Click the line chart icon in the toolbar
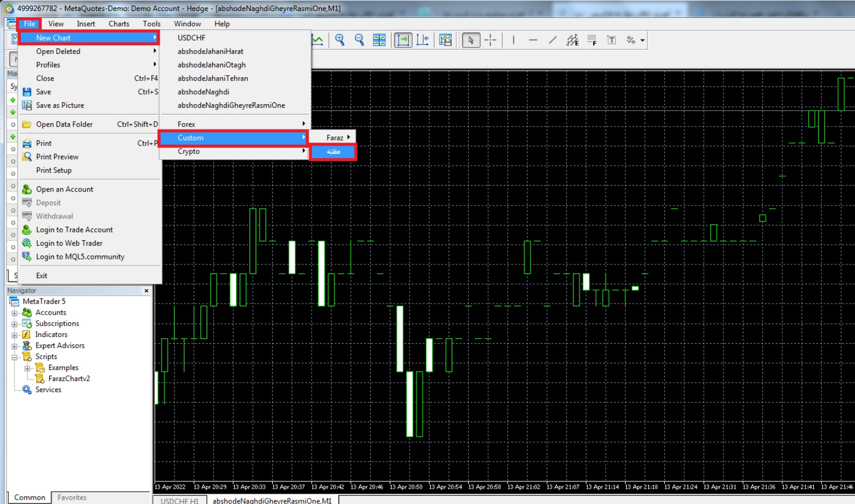The image size is (855, 504). [317, 40]
